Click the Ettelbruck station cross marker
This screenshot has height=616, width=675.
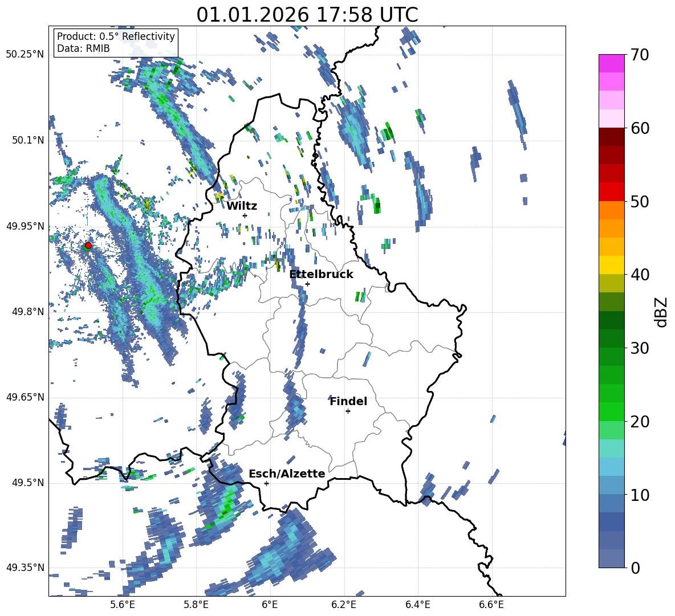[x=307, y=284]
